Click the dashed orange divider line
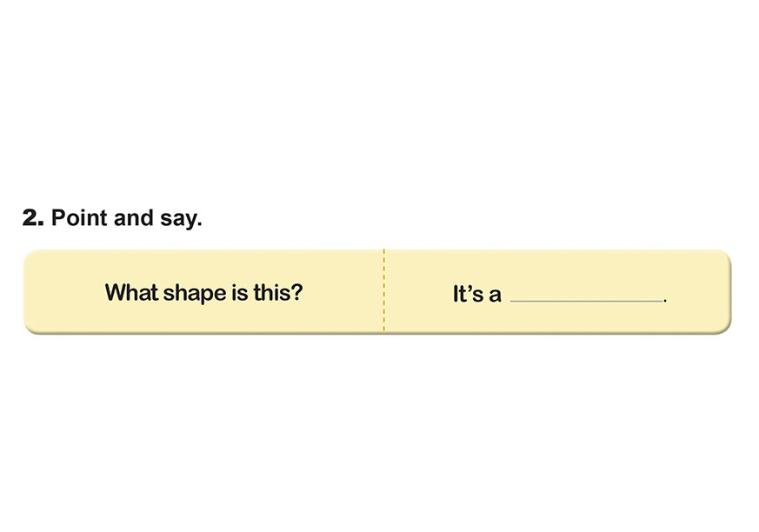Image resolution: width=759 pixels, height=532 pixels. pyautogui.click(x=383, y=291)
